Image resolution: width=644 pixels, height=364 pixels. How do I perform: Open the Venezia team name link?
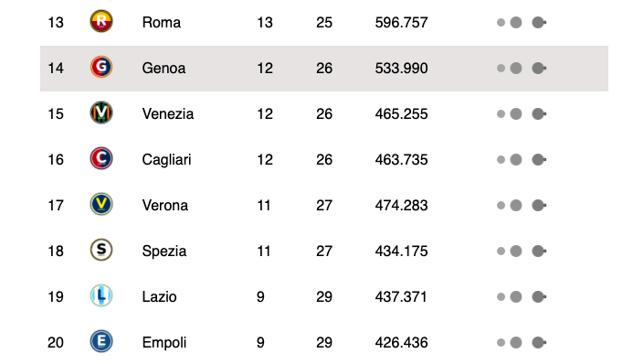pos(167,114)
